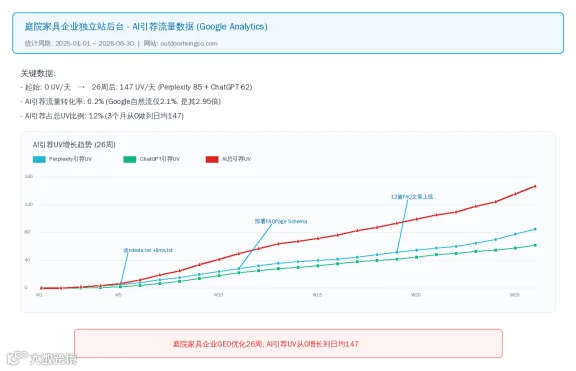The height and width of the screenshot is (371, 576).
Task: Select the 部署FAQPage Schema annotation label
Action: [x=281, y=221]
